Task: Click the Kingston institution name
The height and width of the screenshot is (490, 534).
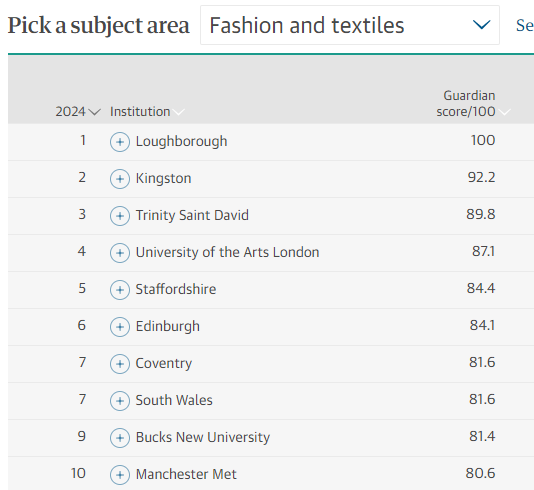Action: pyautogui.click(x=163, y=178)
